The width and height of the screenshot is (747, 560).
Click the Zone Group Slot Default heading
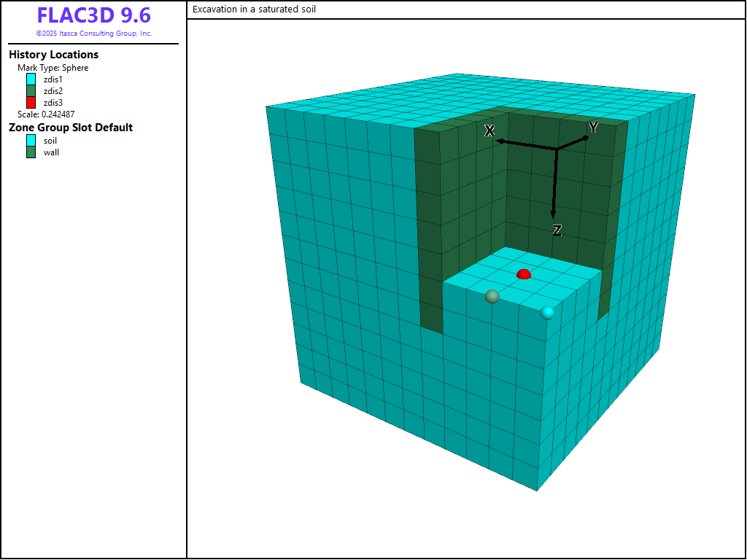point(70,128)
